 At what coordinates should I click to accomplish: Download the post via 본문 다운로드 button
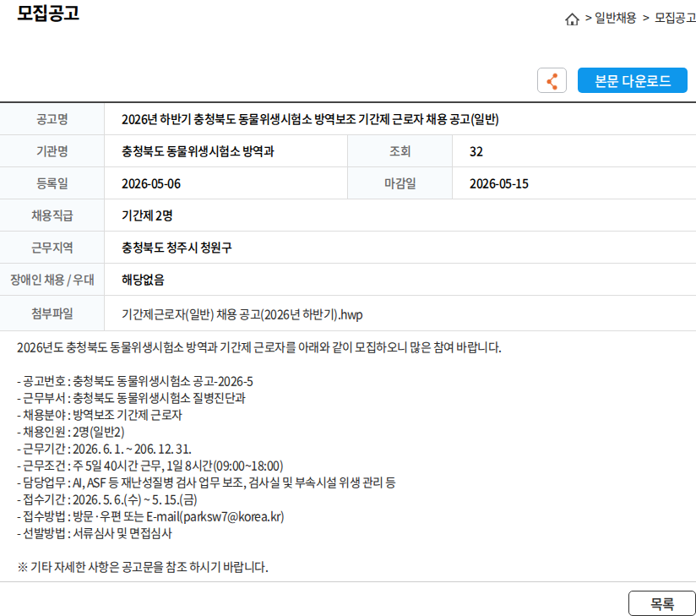(632, 80)
